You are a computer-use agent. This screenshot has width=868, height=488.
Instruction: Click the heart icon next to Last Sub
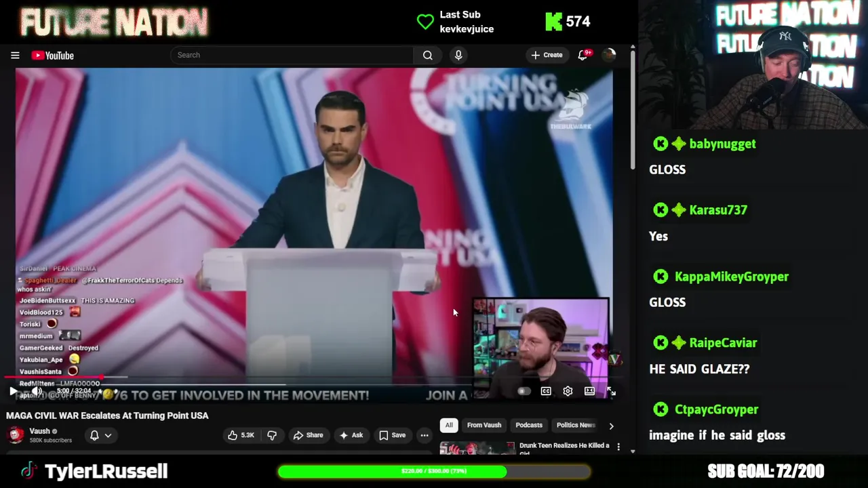[425, 22]
